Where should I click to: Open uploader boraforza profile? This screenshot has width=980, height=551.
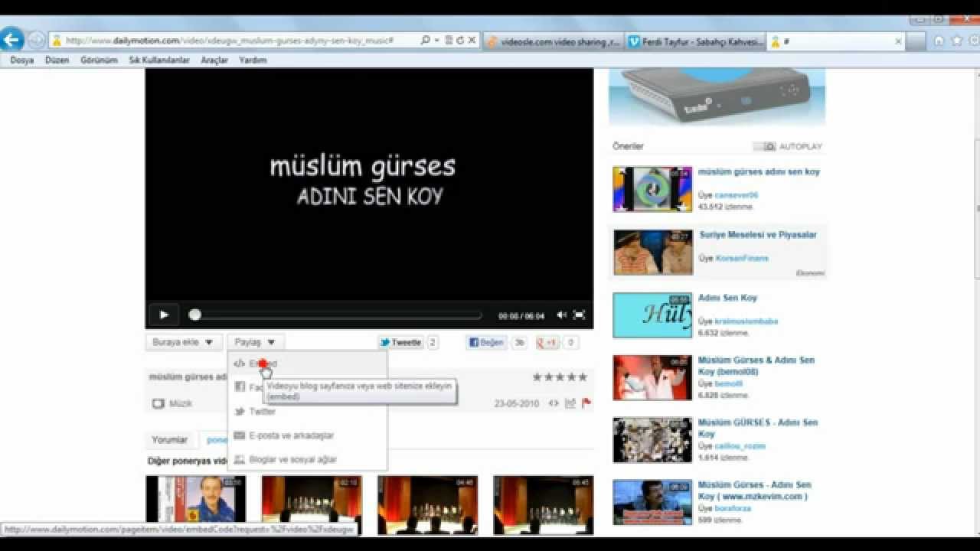(734, 508)
